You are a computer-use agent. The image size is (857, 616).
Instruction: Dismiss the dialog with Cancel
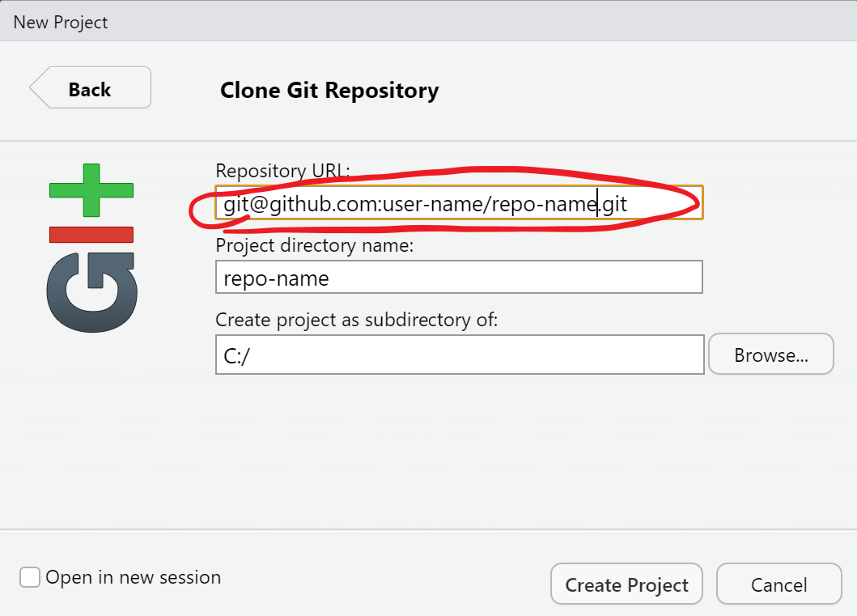tap(779, 584)
